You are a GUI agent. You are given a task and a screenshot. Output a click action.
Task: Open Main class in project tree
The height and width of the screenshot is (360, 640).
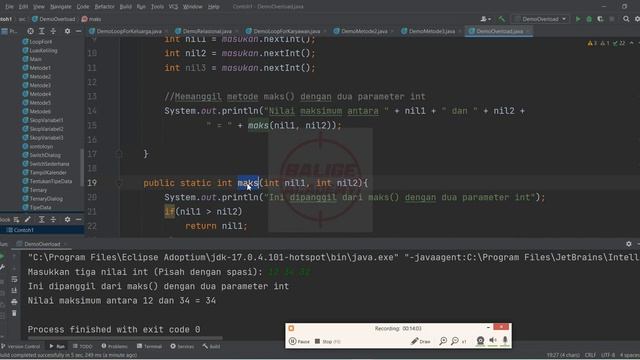click(x=32, y=59)
